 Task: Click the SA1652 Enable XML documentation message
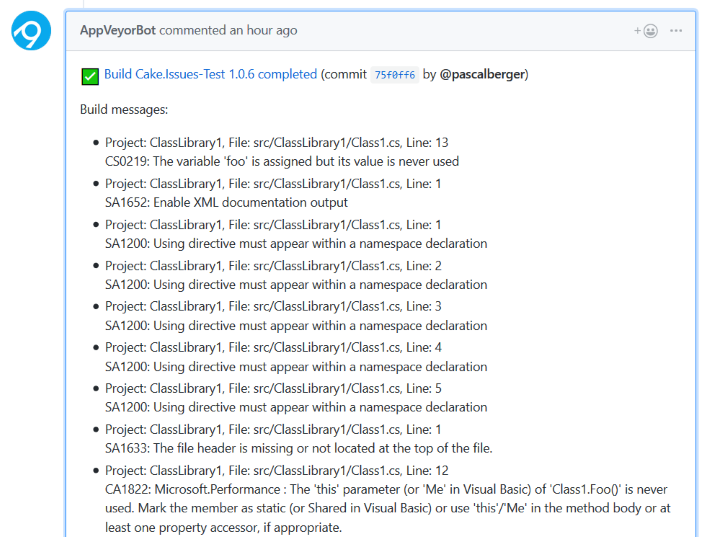[226, 202]
